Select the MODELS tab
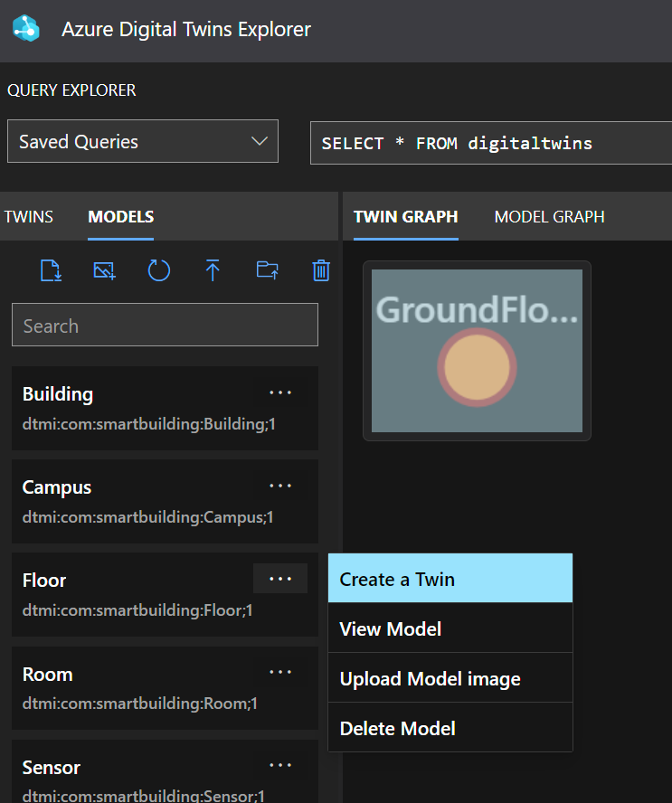The image size is (672, 803). point(121,217)
